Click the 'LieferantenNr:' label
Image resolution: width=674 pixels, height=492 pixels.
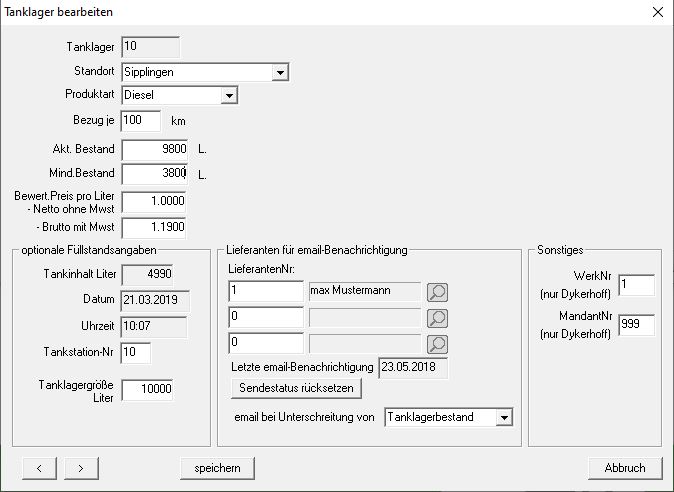[x=261, y=269]
